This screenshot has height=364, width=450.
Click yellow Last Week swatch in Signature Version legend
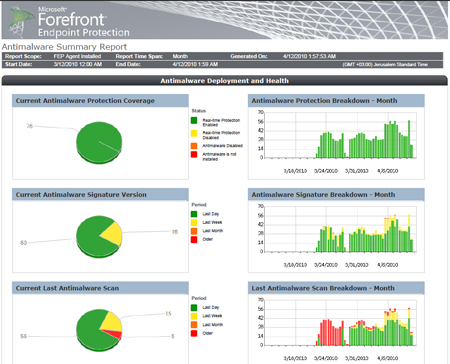(x=194, y=222)
